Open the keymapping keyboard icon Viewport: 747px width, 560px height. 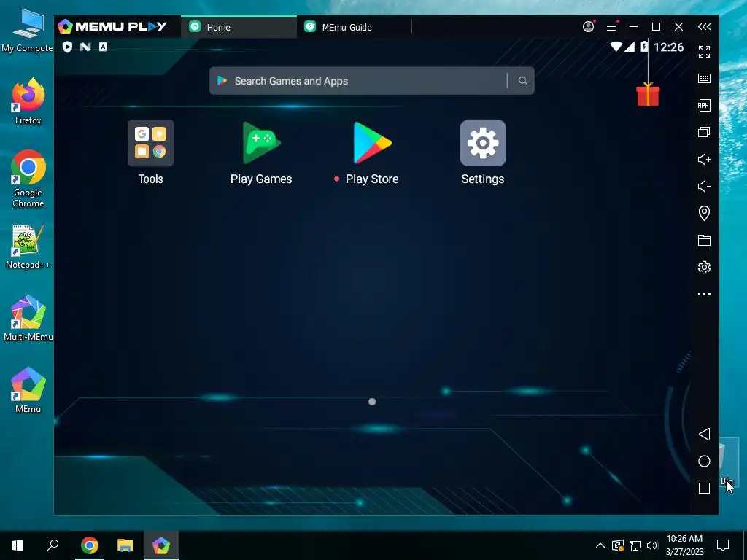point(704,79)
